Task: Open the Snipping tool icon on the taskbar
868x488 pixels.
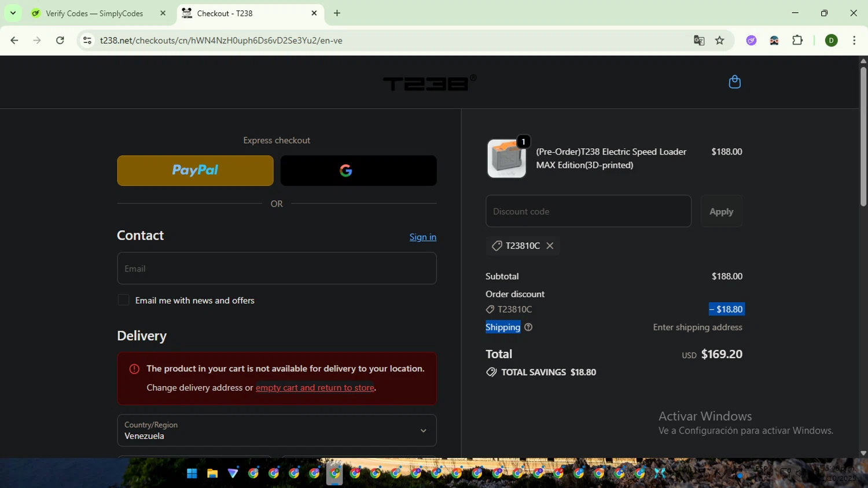Action: coord(660,474)
